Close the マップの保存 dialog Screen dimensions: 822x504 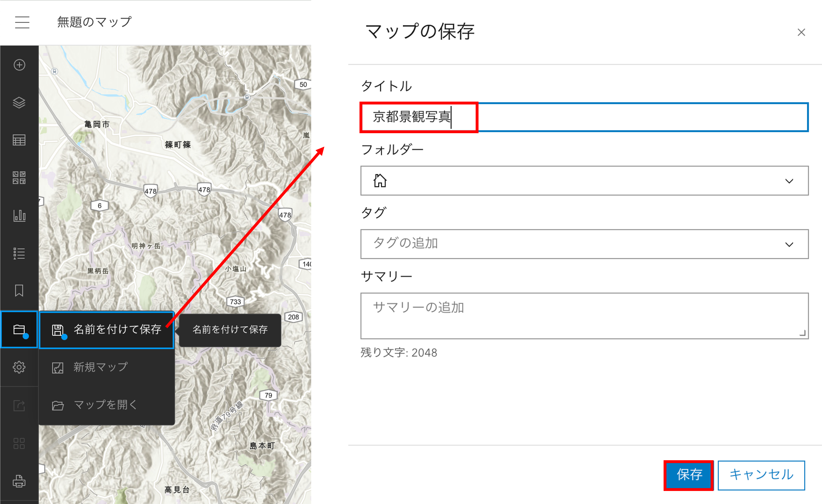pos(801,32)
